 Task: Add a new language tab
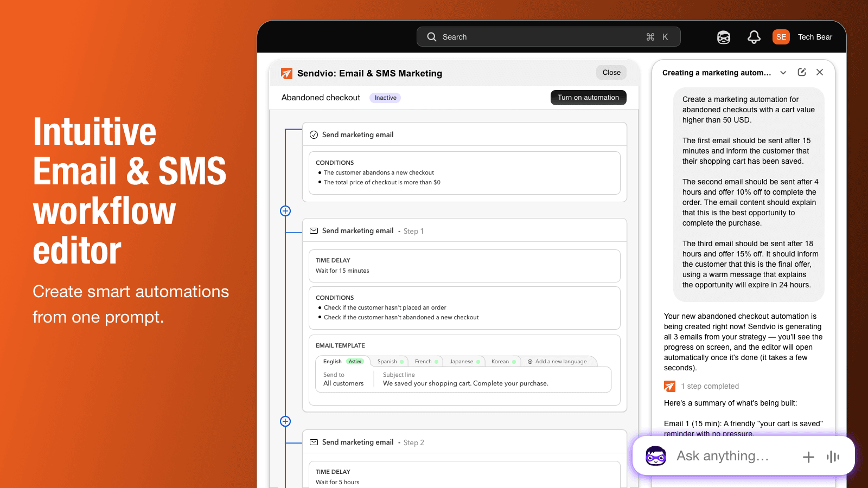[x=557, y=362]
